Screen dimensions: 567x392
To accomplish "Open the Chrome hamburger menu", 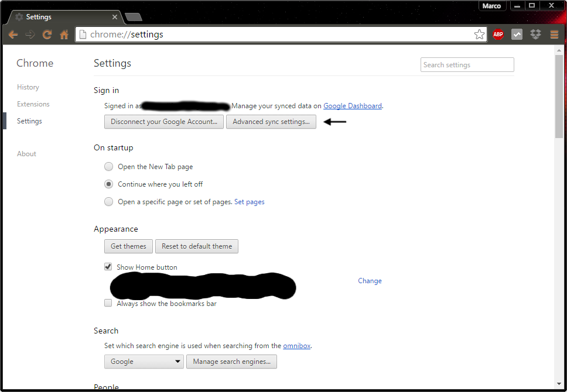I will (x=554, y=35).
